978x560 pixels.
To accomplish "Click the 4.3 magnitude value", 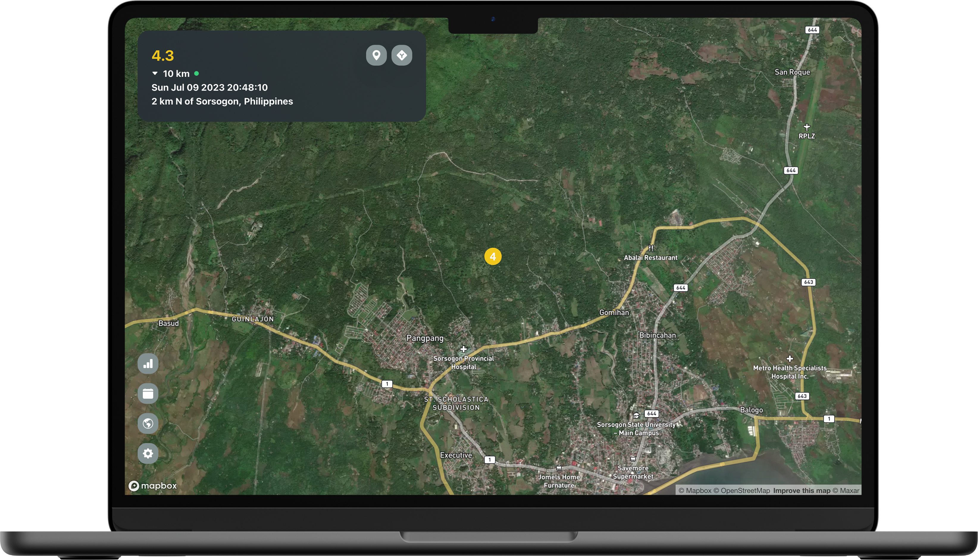I will 163,56.
